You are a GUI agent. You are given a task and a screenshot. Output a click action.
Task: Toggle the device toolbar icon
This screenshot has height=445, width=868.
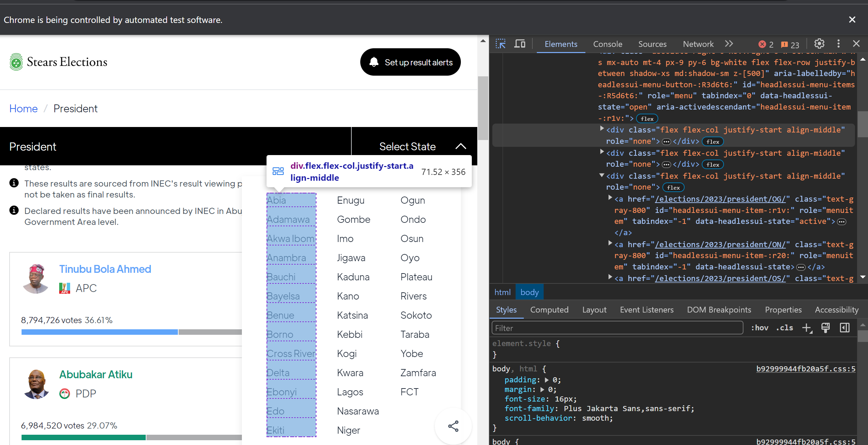point(520,44)
